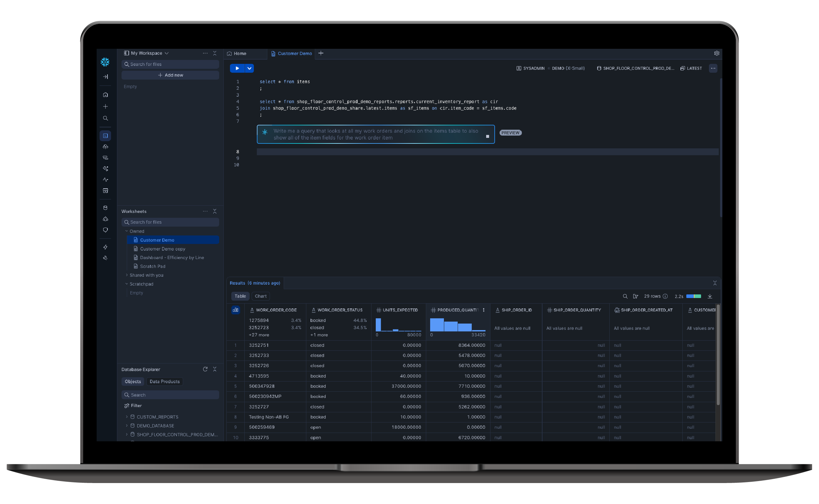Open the settings gear icon above the worksheet
819x504 pixels.
pyautogui.click(x=717, y=53)
